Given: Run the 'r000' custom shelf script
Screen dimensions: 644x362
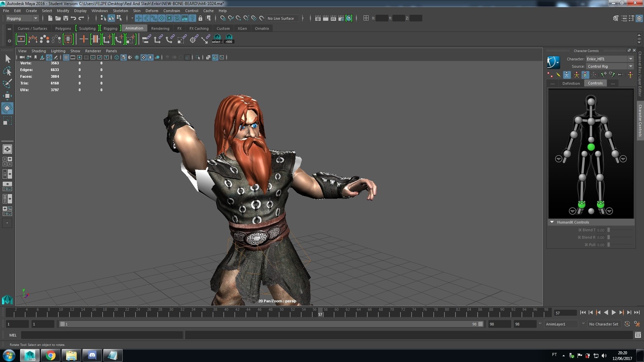Looking at the screenshot, I should 229,39.
